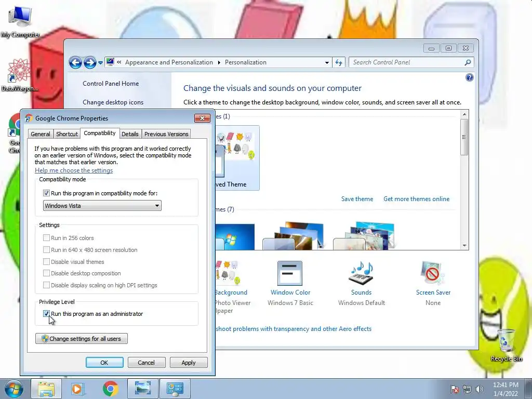The height and width of the screenshot is (399, 532).
Task: Click Get more themes online link
Action: (416, 199)
